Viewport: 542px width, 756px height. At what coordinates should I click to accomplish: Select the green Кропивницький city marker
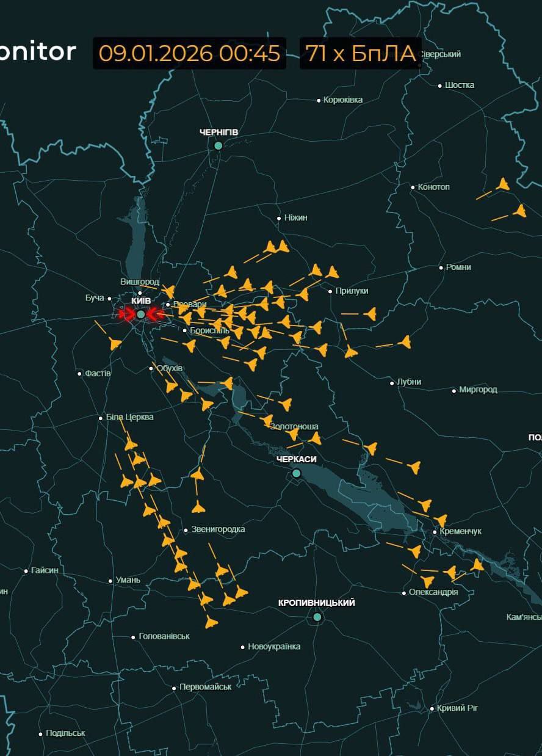317,617
